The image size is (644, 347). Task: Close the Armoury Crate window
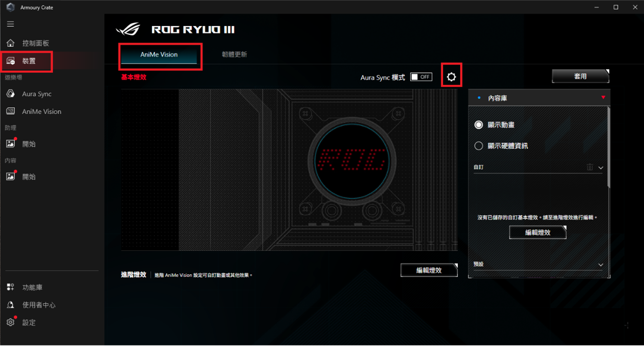pos(634,7)
